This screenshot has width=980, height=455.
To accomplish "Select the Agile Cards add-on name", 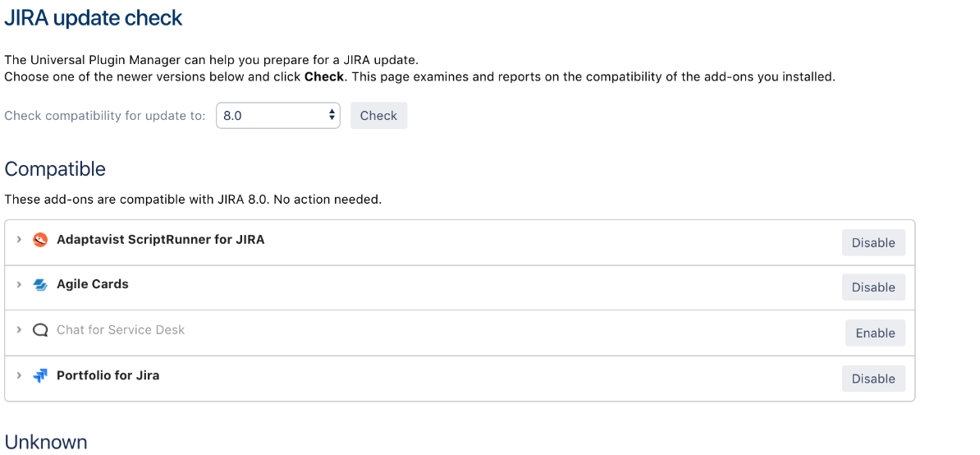I will tap(93, 284).
